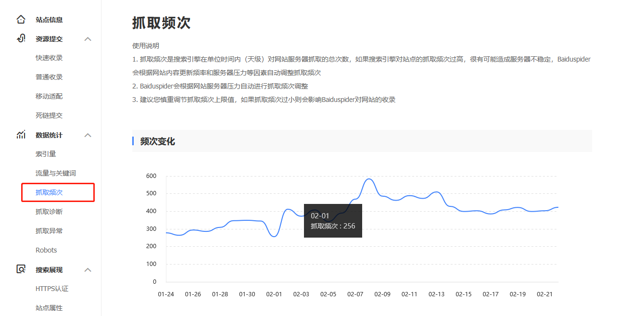
Task: Go to 死链提交
Action: coord(49,115)
